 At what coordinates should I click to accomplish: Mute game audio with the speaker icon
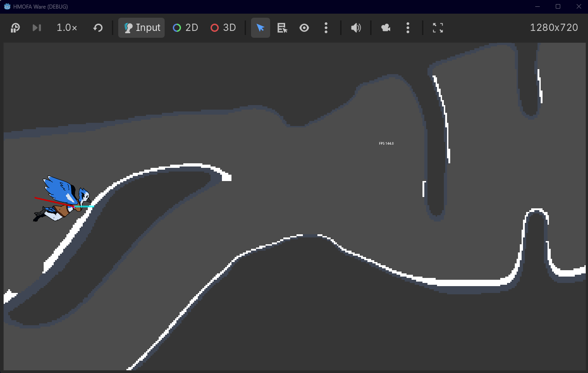pyautogui.click(x=356, y=28)
